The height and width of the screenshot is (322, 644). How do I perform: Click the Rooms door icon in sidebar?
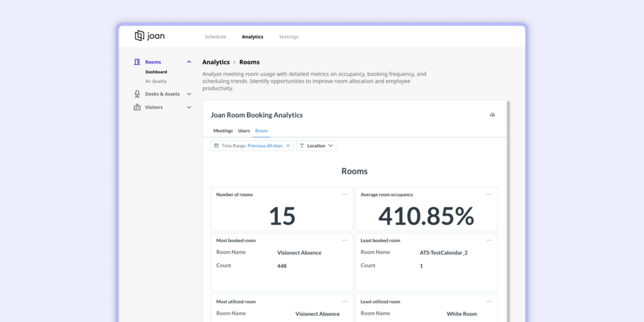(x=137, y=62)
